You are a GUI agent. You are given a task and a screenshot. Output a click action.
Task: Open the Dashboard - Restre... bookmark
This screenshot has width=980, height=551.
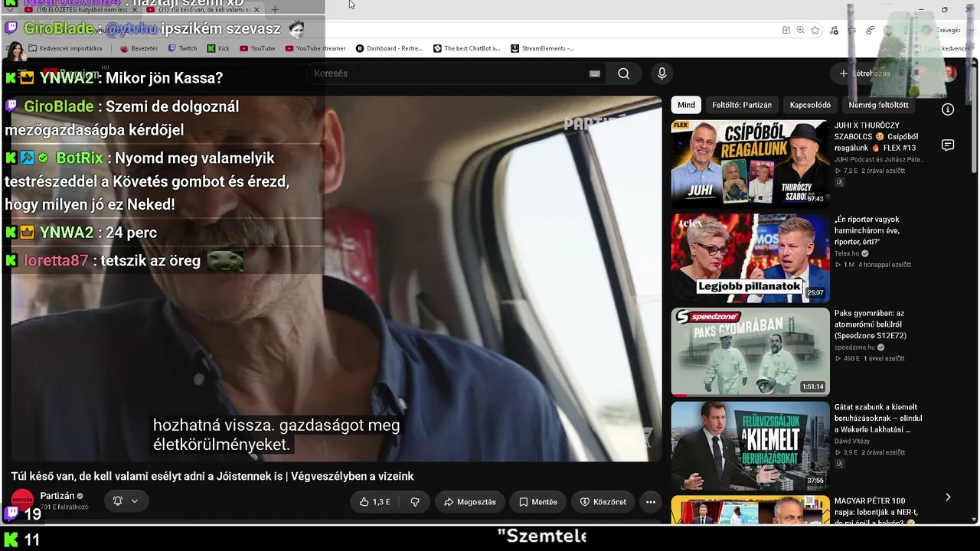[389, 48]
